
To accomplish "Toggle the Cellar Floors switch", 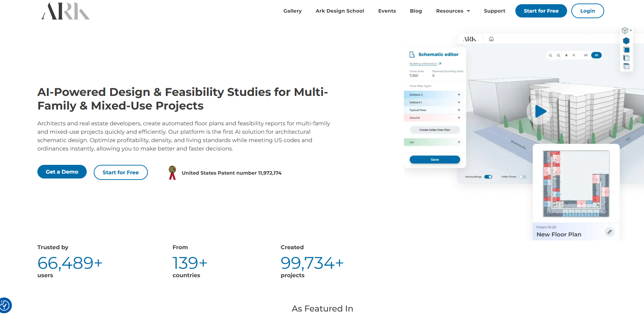I will pos(523,177).
